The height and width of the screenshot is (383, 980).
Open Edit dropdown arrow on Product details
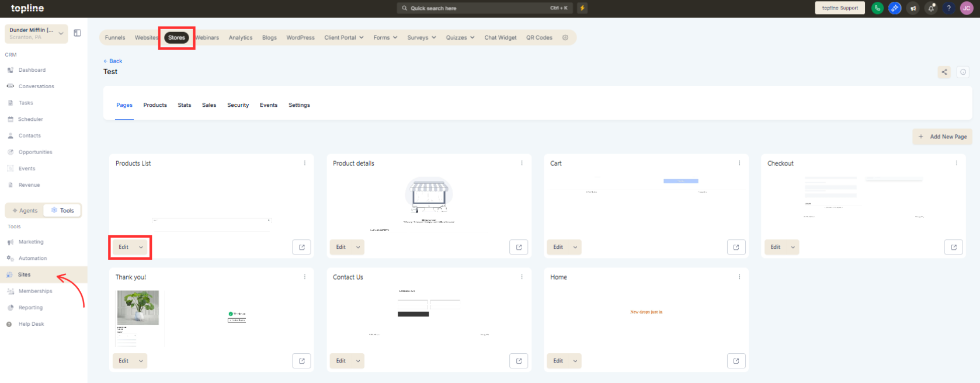[358, 248]
